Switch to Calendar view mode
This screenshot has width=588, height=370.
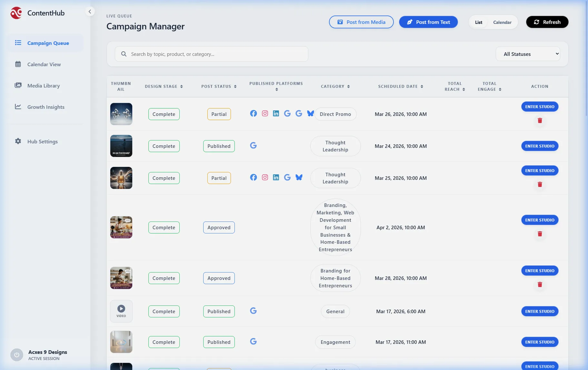coord(502,22)
